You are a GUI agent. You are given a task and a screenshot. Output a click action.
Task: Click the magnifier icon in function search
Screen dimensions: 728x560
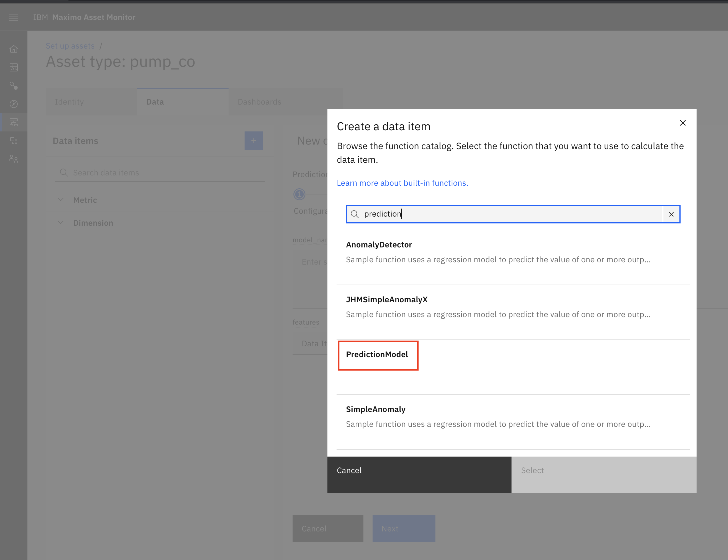tap(355, 214)
